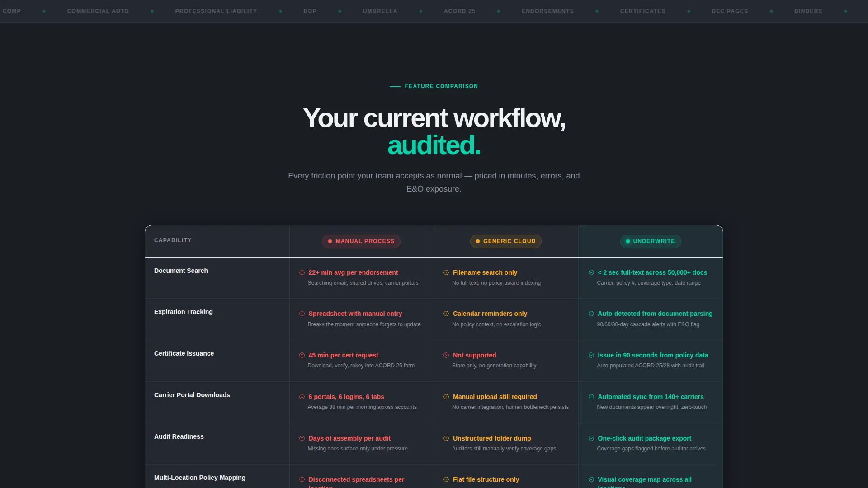Click the green 'audited.' headline word
Image resolution: width=868 pixels, height=488 pixels.
(434, 145)
